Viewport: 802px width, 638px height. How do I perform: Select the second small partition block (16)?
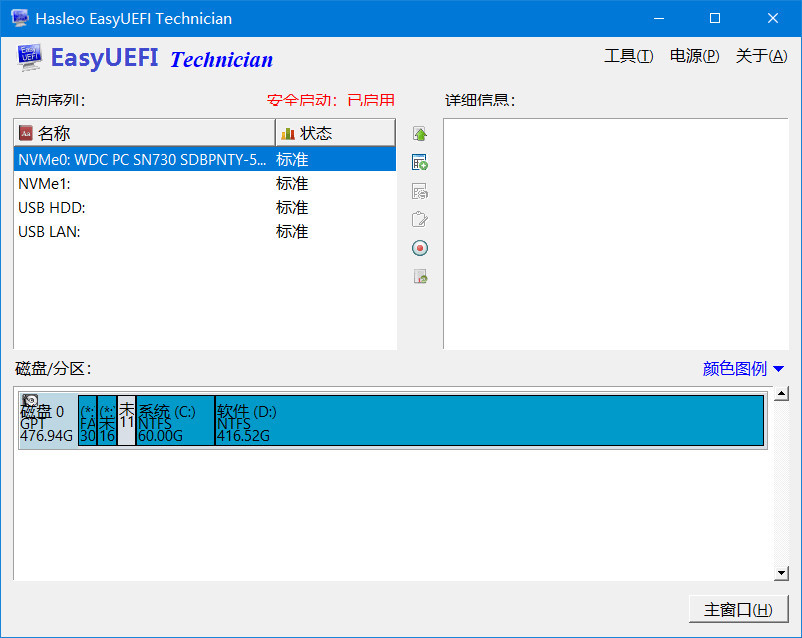pyautogui.click(x=107, y=421)
